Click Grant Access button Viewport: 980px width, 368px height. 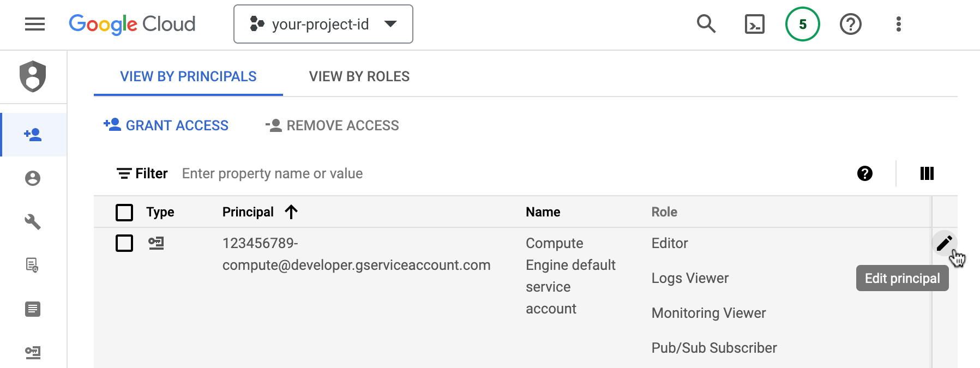click(x=166, y=125)
